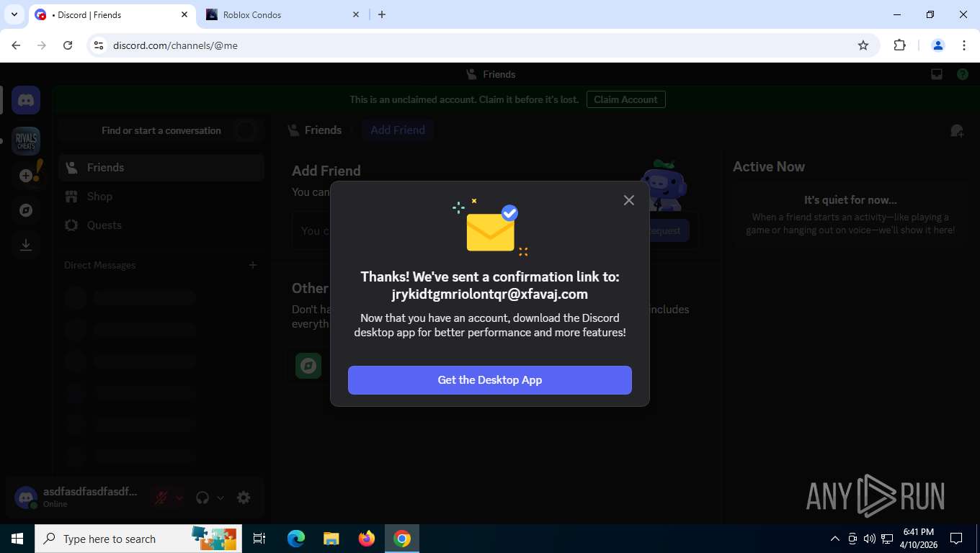This screenshot has height=553, width=980.
Task: View site information icon in address bar
Action: pos(99,45)
